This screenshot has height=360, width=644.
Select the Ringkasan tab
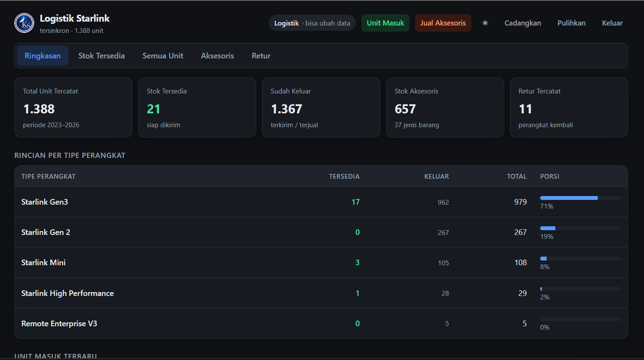pos(42,56)
